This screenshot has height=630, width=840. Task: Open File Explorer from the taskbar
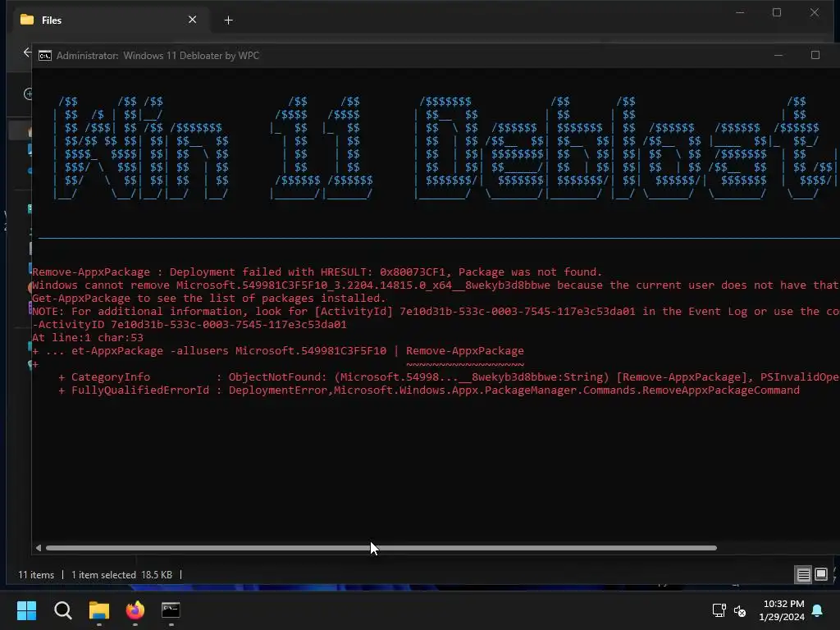click(99, 610)
